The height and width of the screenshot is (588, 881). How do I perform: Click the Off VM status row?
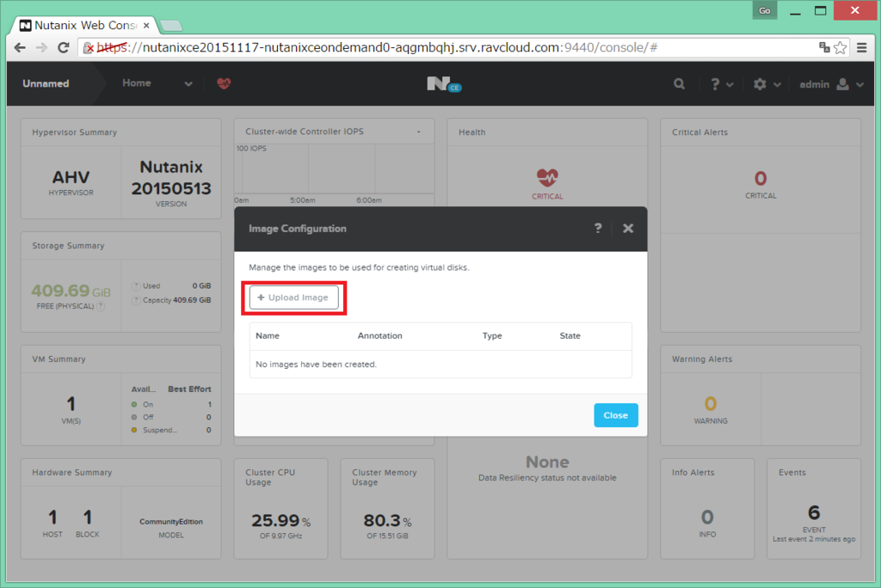[x=171, y=417]
